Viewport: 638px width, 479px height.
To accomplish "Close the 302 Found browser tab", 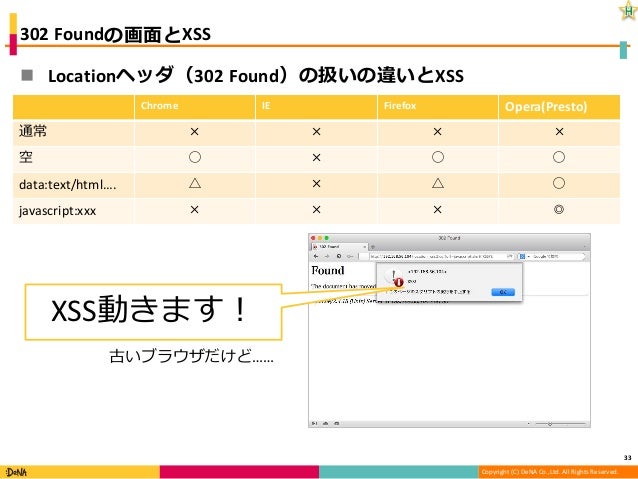I will tap(364, 247).
